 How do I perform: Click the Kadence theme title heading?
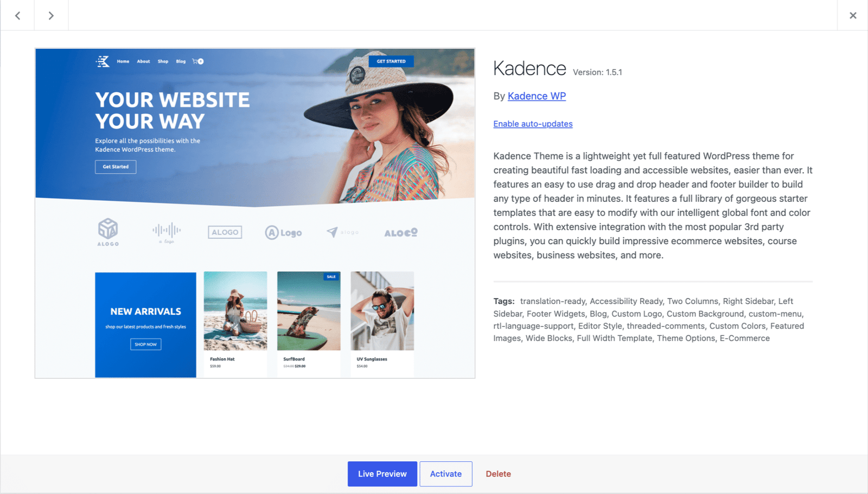(529, 68)
